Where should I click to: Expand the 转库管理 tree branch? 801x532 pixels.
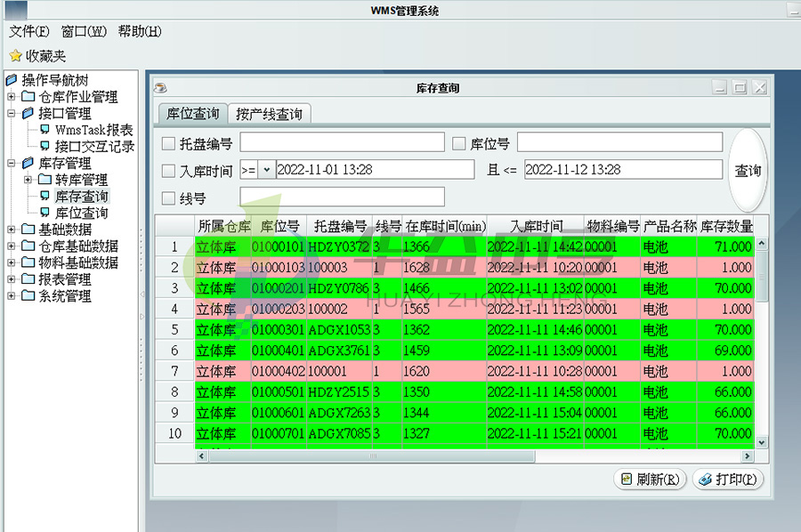27,180
